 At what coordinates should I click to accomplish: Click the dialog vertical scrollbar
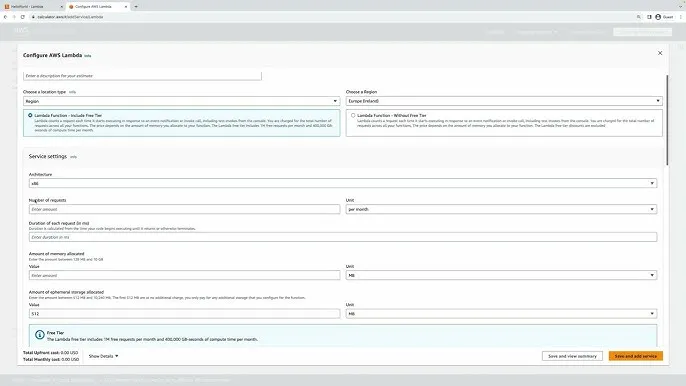pyautogui.click(x=667, y=120)
